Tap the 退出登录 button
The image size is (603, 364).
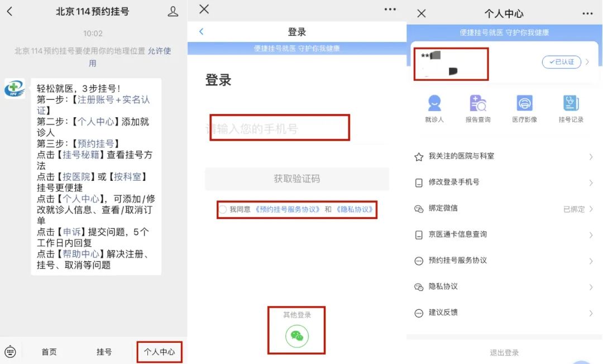[504, 352]
